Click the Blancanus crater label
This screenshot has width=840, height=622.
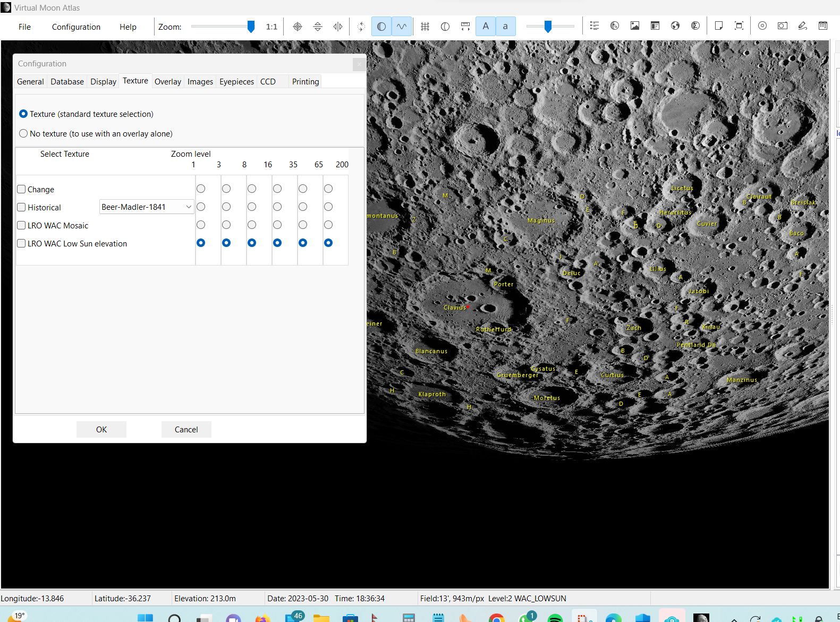click(431, 351)
